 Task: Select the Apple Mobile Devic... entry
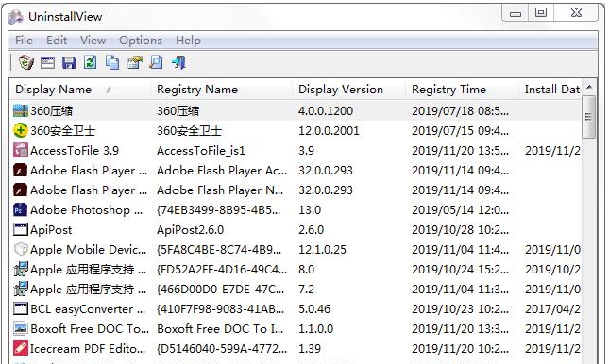[x=89, y=250]
